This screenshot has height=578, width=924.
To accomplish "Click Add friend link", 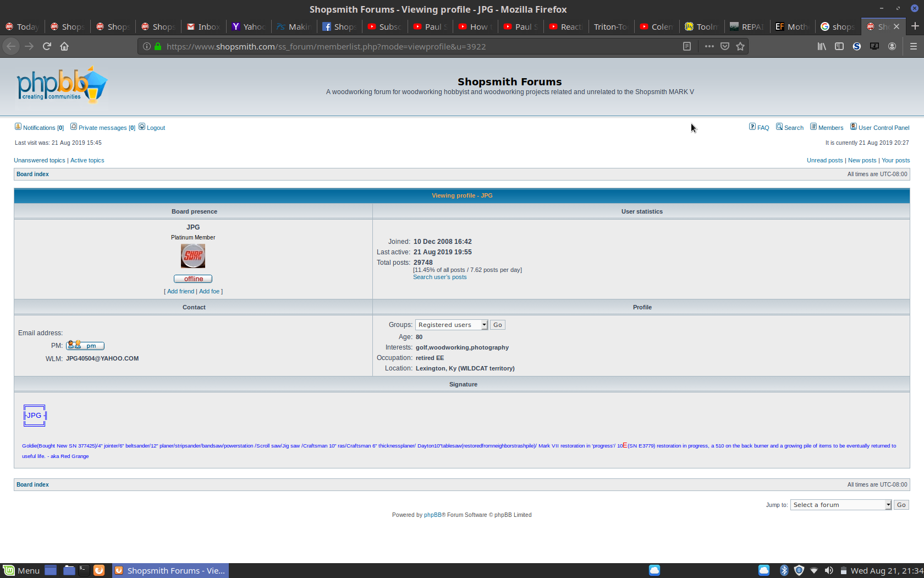I will [180, 291].
